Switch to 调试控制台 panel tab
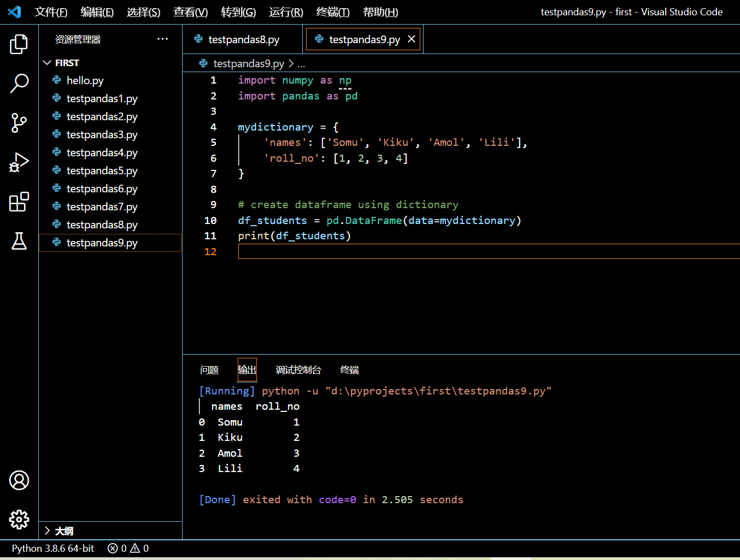Screen dimensions: 740x560 298,370
